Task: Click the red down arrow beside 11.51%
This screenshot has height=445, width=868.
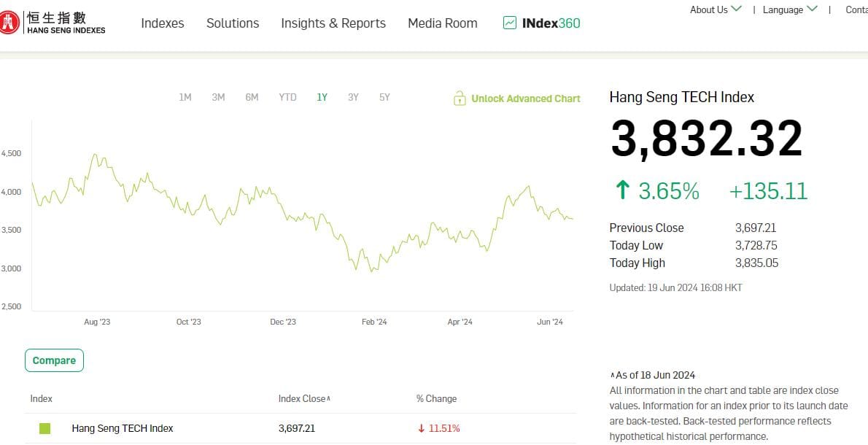Action: coord(422,429)
